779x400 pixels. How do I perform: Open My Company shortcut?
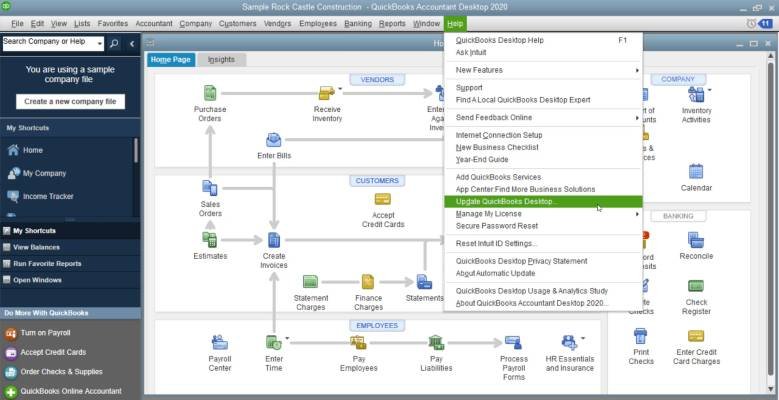tap(37, 173)
